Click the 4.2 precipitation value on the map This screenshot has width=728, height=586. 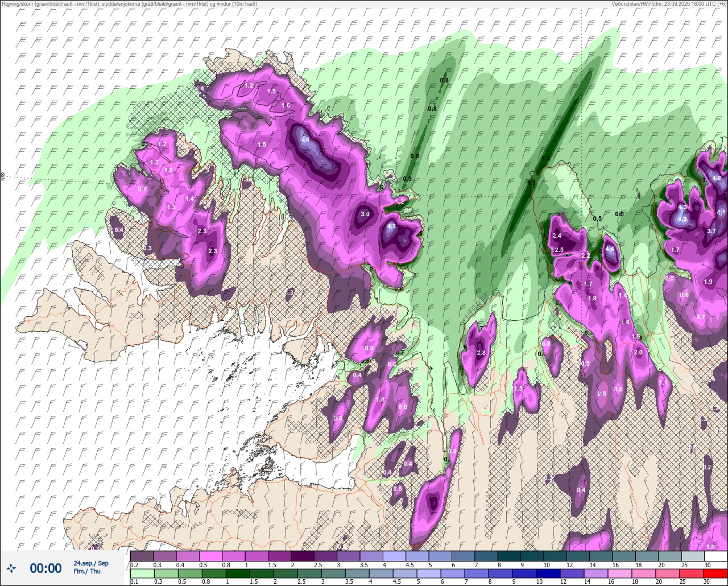tap(717, 178)
